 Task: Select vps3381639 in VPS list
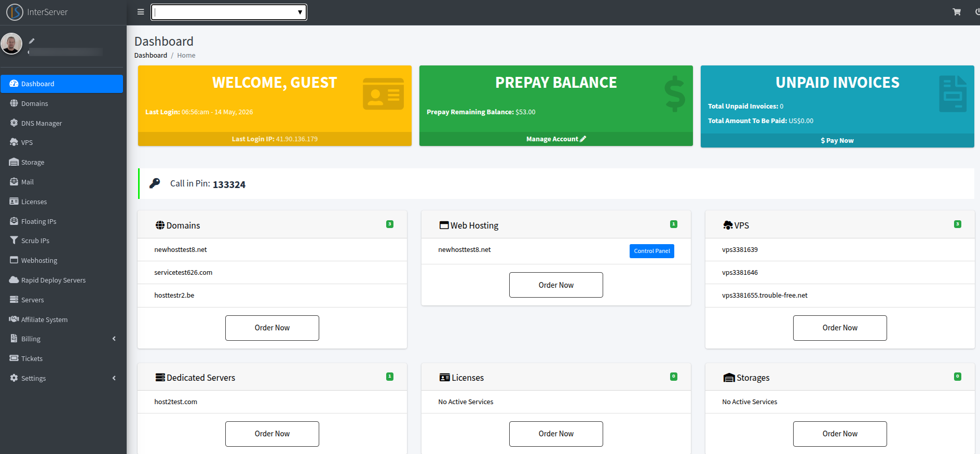point(740,249)
